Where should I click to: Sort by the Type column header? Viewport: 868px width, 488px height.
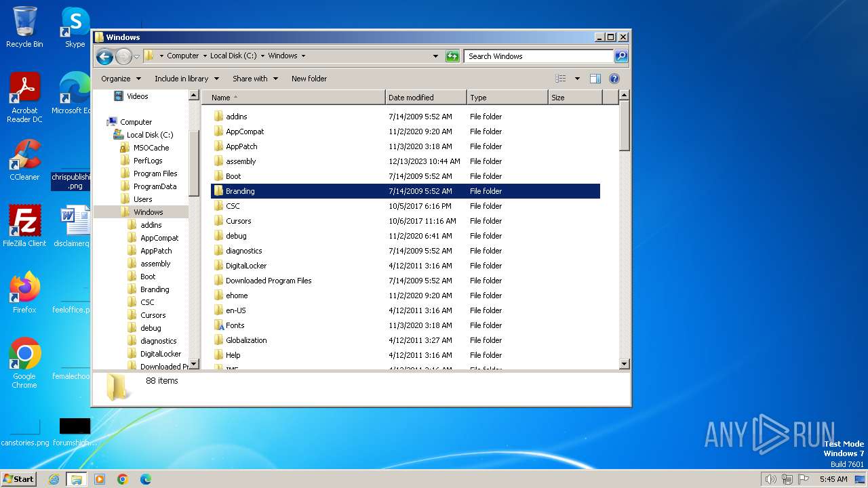coord(507,98)
